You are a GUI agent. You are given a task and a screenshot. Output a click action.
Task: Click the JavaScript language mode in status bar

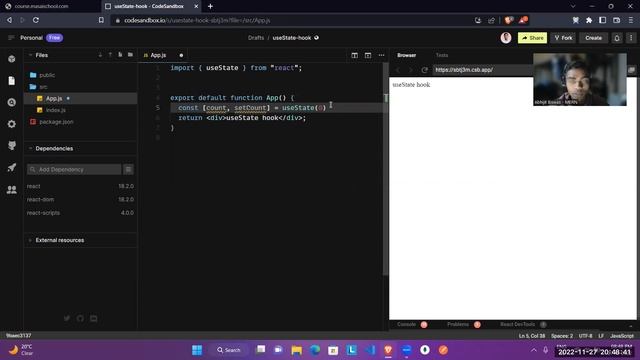click(622, 336)
